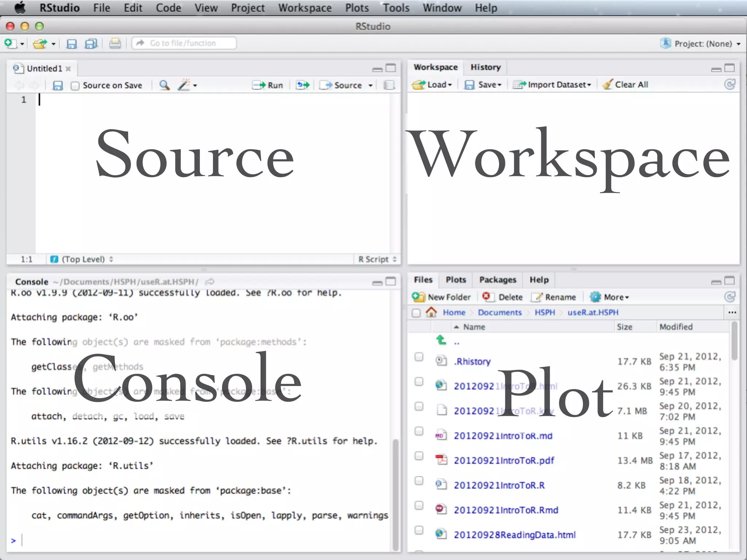
Task: Click the save all documents icon
Action: point(91,44)
